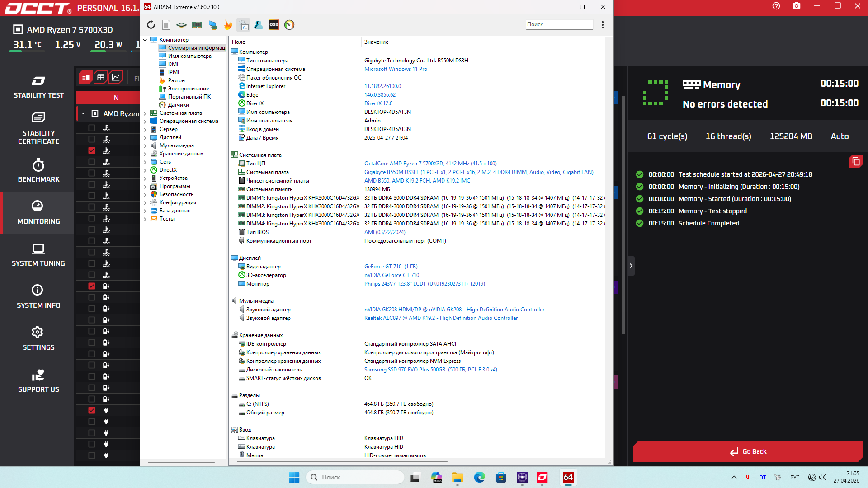Expand the Мультимедиа tree node
The width and height of the screenshot is (868, 488).
145,145
